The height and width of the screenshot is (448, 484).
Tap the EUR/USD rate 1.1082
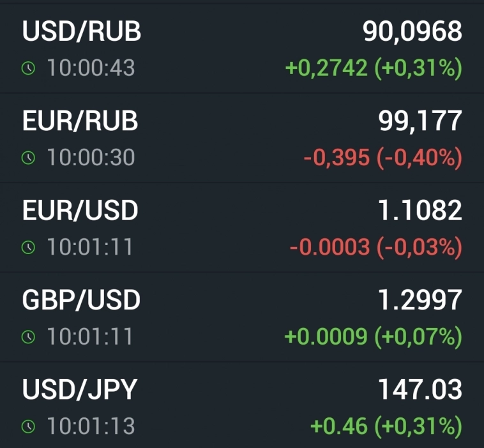pyautogui.click(x=420, y=211)
